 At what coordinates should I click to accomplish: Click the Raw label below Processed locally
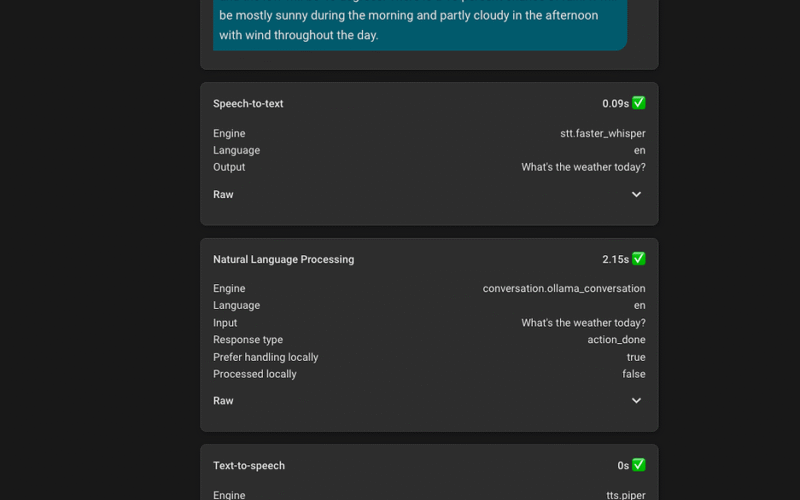coord(223,401)
